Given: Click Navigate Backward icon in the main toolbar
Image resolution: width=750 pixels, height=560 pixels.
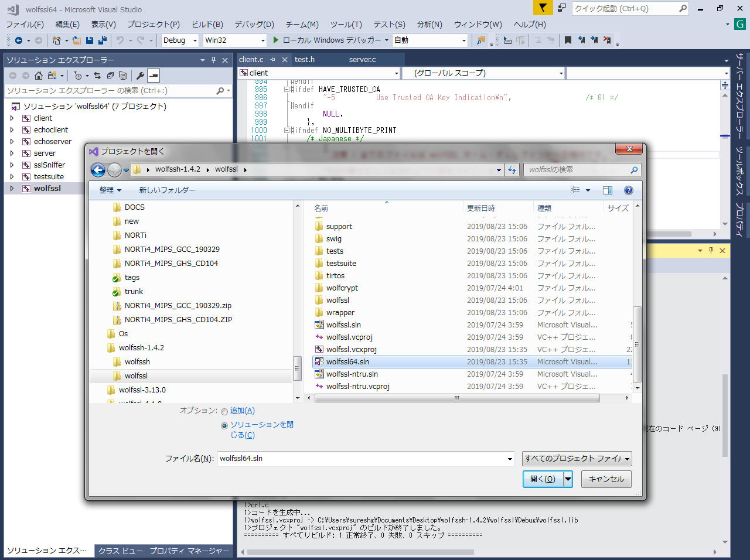Looking at the screenshot, I should (19, 40).
